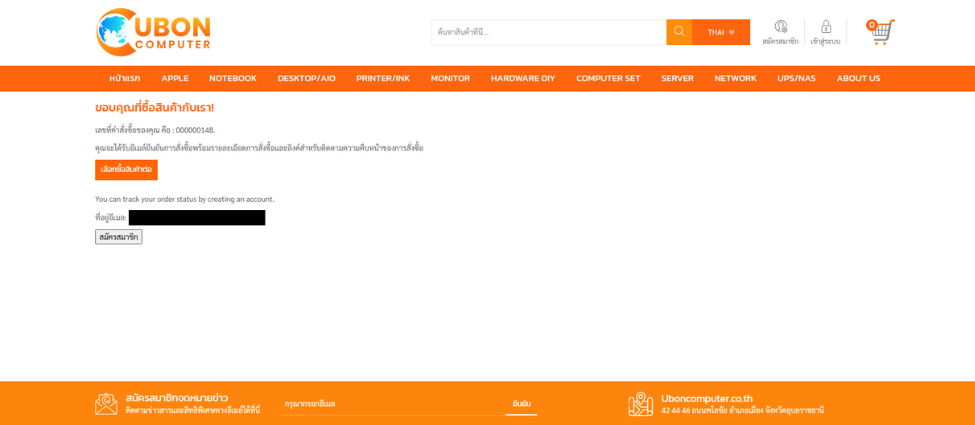
Task: Expand the THAI language dropdown
Action: click(721, 32)
